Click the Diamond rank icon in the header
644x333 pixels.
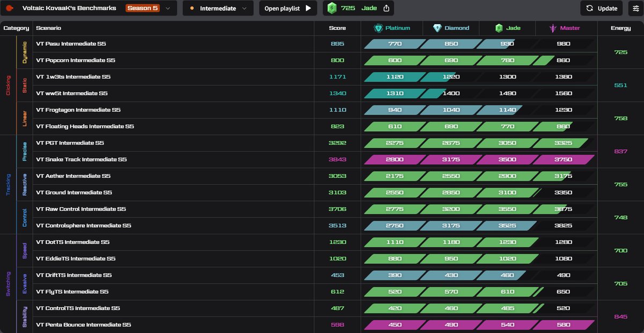(437, 28)
